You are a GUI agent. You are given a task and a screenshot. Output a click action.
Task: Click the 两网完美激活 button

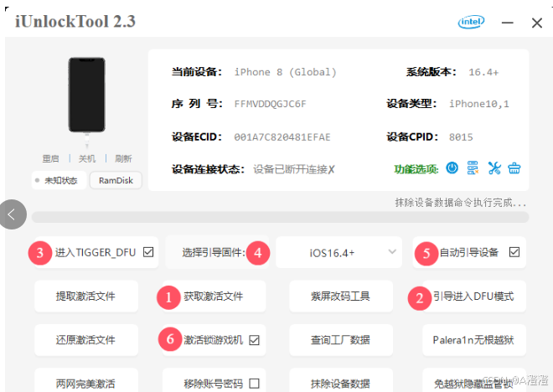86,381
